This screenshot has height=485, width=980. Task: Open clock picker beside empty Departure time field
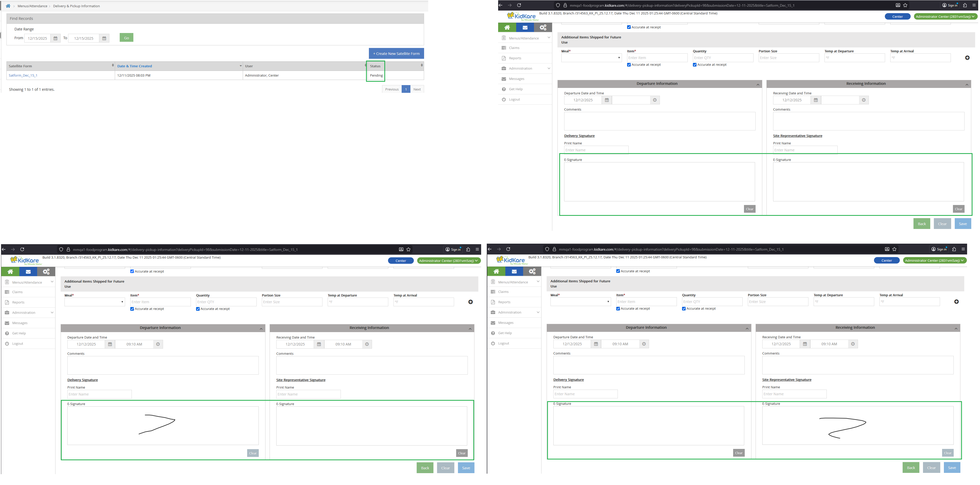point(655,100)
